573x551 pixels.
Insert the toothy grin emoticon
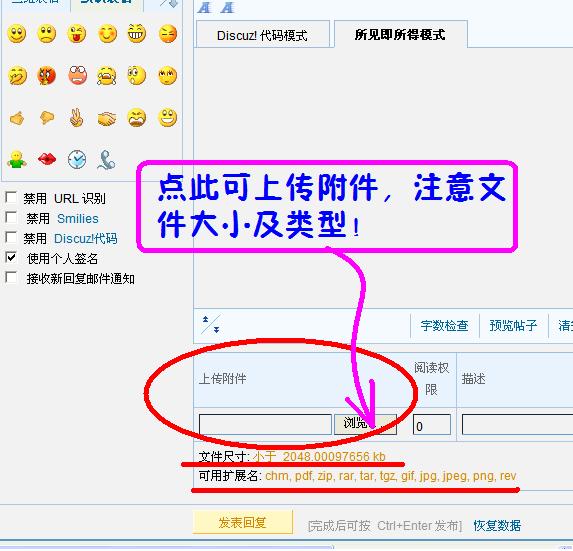coord(137,34)
